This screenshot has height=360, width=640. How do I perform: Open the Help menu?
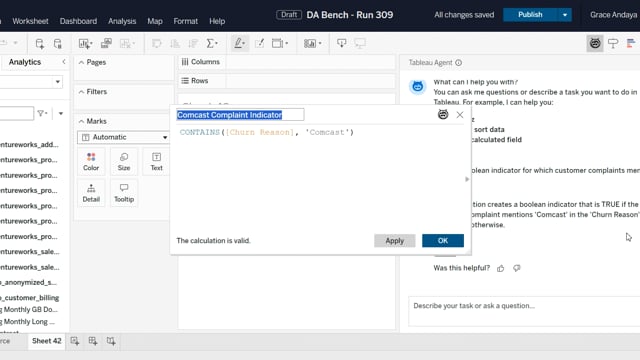coord(217,21)
